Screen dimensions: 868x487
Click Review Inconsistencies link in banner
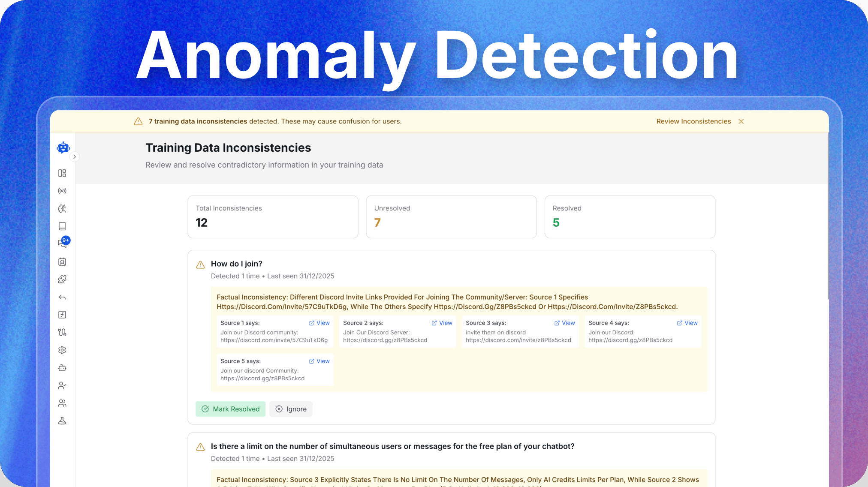[693, 121]
